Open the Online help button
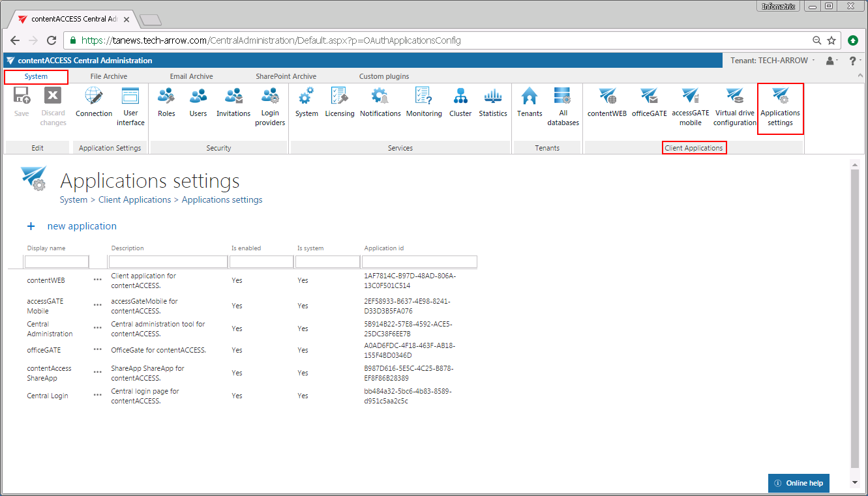The image size is (868, 496). (x=799, y=483)
